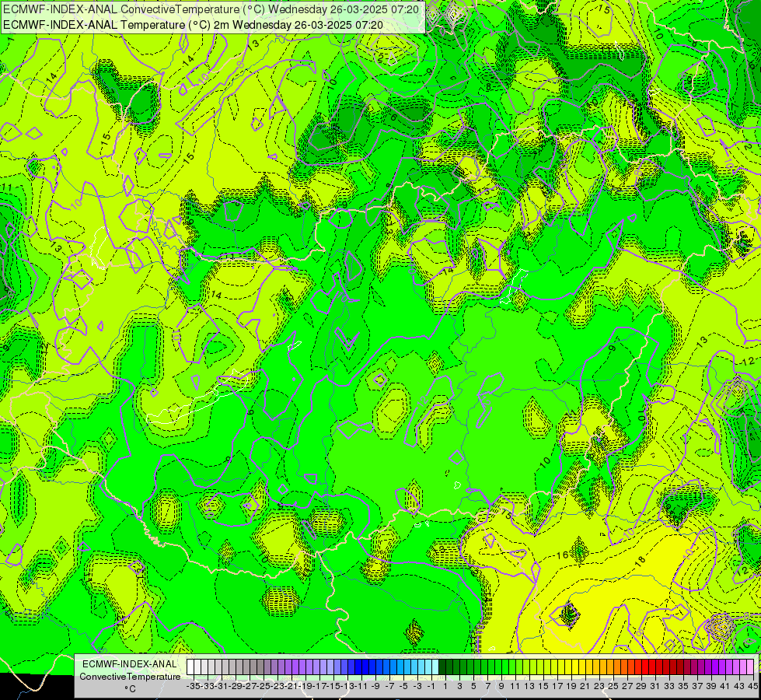Select the legend's ConvectiveTemperature label

[130, 677]
